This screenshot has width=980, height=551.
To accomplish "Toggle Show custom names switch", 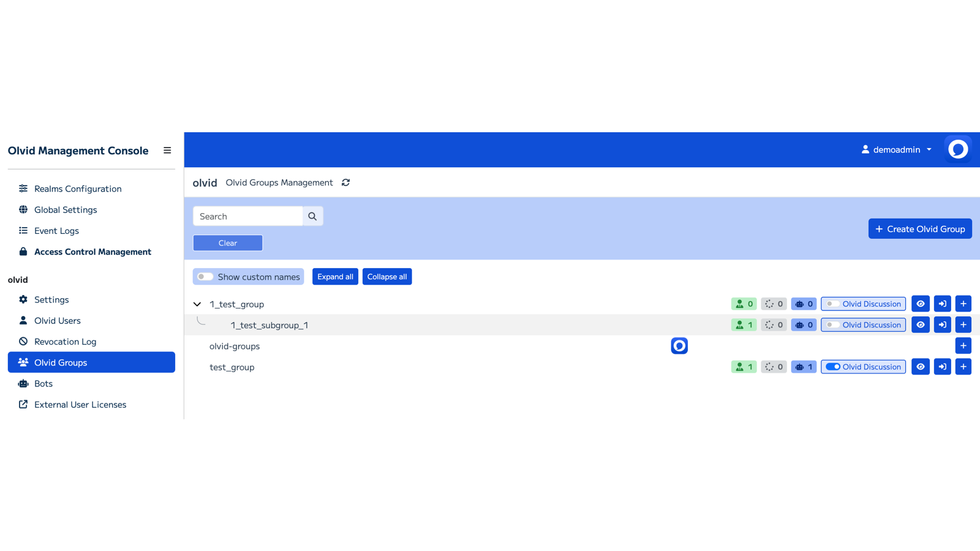I will [x=205, y=276].
